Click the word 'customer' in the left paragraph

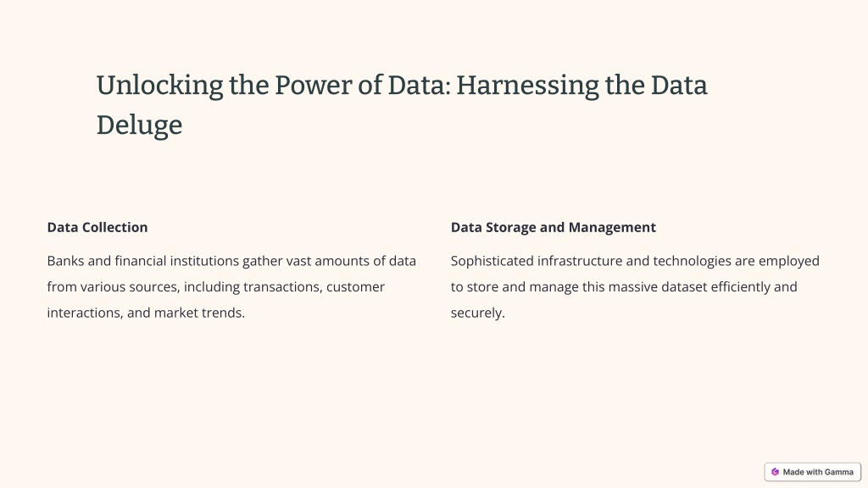coord(355,287)
